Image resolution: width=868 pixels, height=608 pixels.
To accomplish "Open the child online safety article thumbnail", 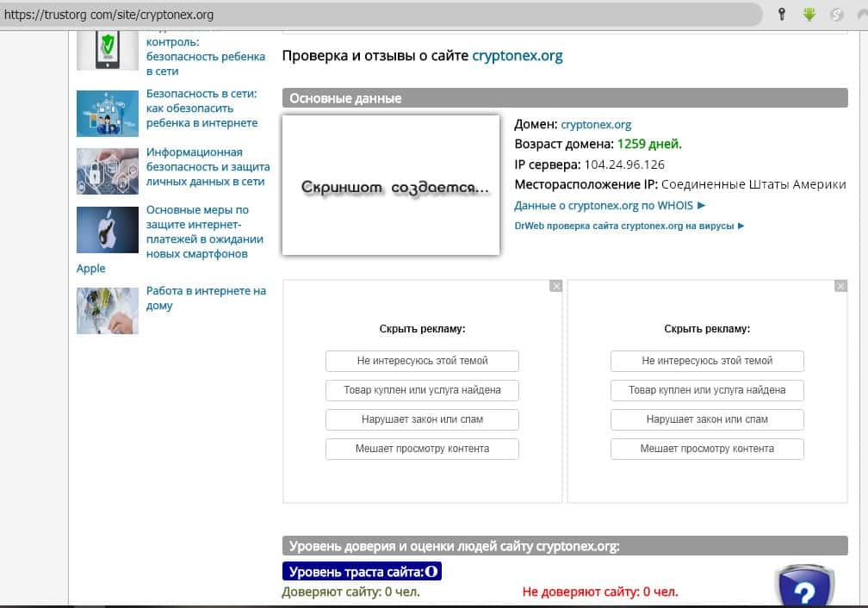I will (x=108, y=113).
